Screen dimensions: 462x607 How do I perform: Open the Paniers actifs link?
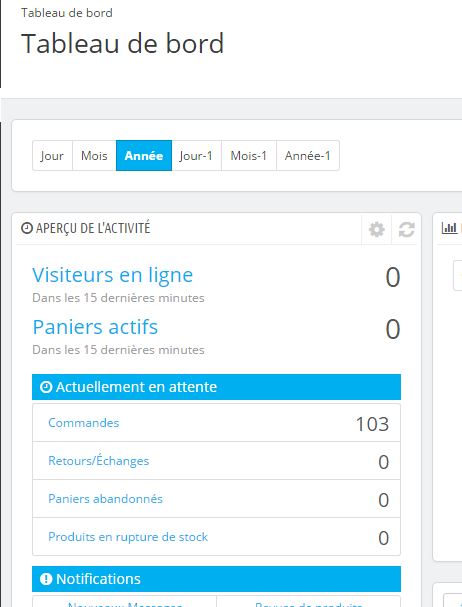95,327
